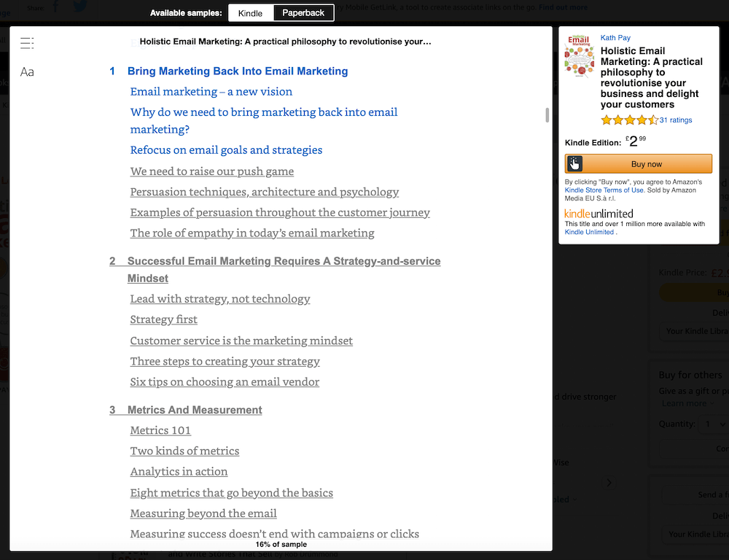Image resolution: width=729 pixels, height=560 pixels.
Task: Click Twitter share icon in background page
Action: (80, 6)
